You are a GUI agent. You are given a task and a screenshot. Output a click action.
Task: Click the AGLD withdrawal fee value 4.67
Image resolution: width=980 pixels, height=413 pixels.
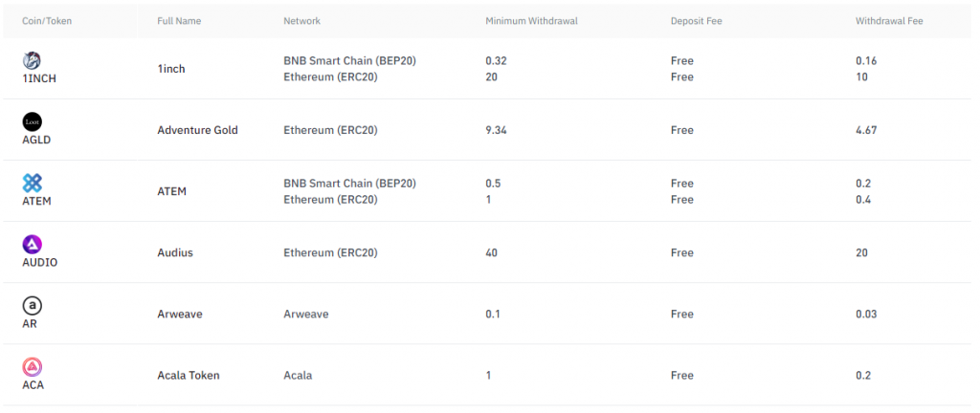[866, 130]
